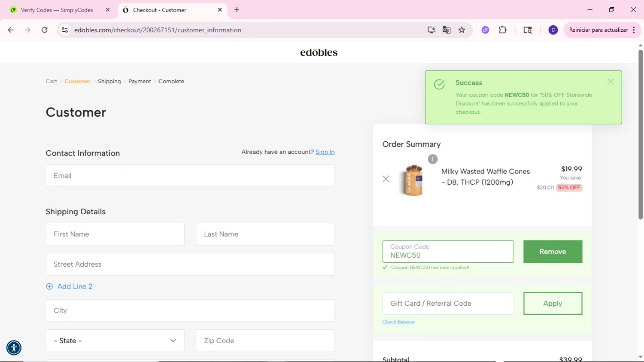Open the Extensions puzzle icon
This screenshot has width=644, height=362.
coord(503,30)
